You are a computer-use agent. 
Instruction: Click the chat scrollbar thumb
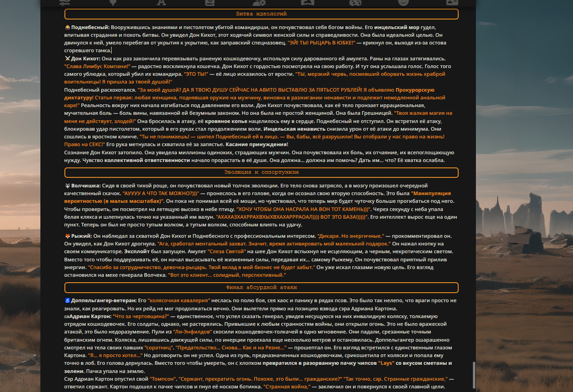pyautogui.click(x=474, y=375)
